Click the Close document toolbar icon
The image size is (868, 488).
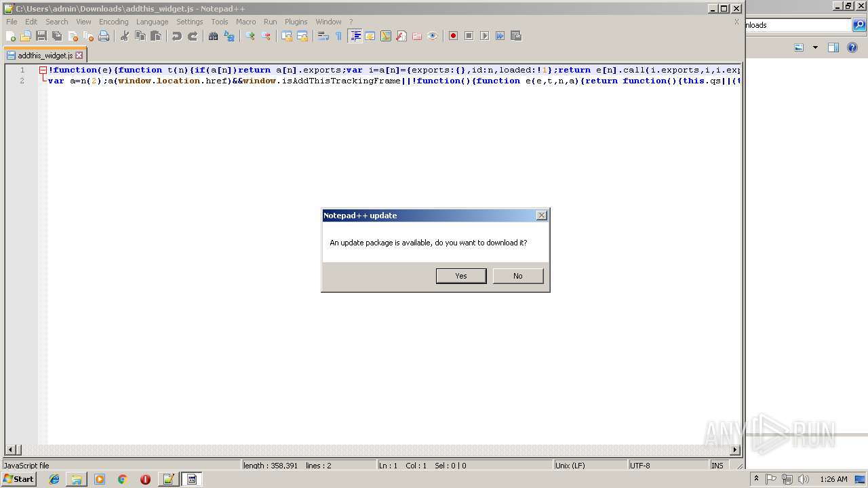pos(73,36)
